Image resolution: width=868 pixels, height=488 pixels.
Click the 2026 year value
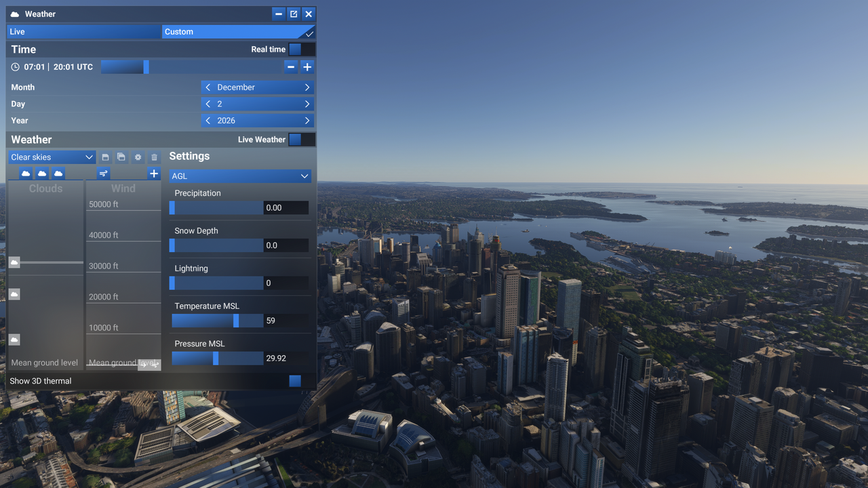point(226,121)
